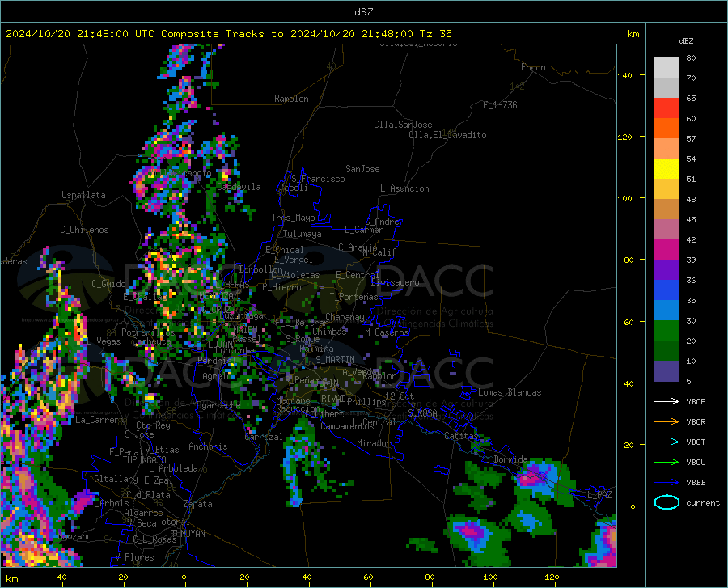728x588 pixels.
Task: Click the 'L_Asuncion' map label
Action: [x=404, y=188]
